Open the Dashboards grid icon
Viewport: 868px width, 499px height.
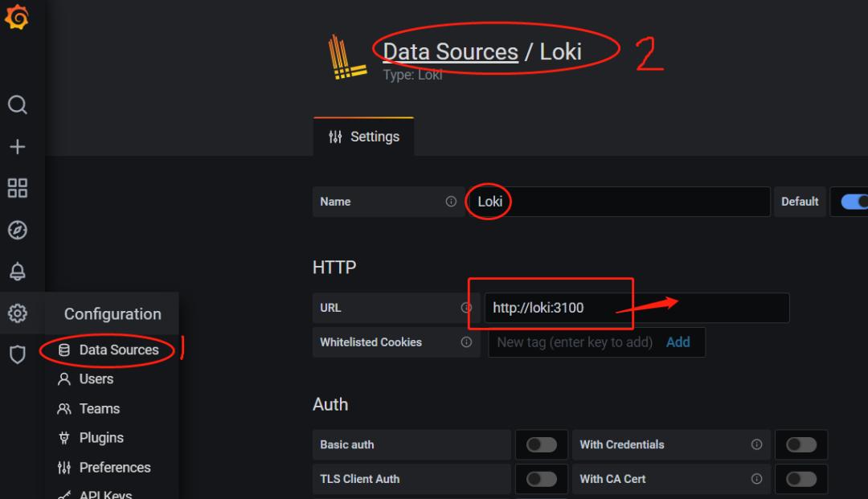tap(17, 188)
